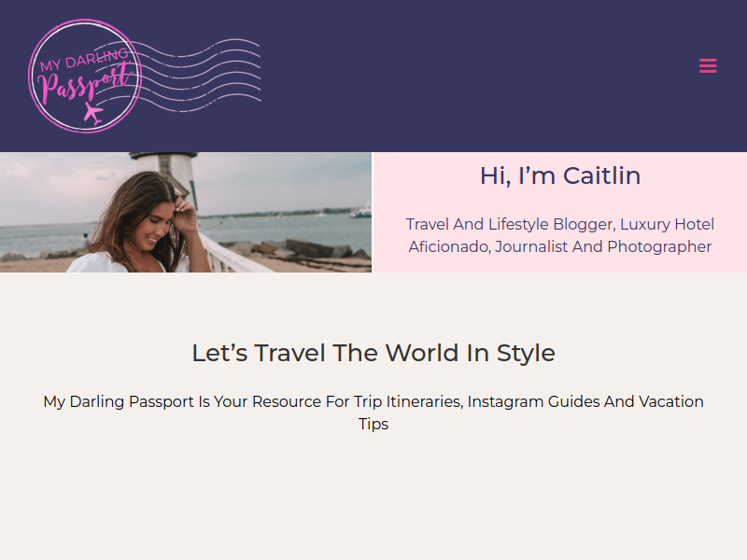The width and height of the screenshot is (747, 560).
Task: Open the pink hamburger menu
Action: (708, 65)
